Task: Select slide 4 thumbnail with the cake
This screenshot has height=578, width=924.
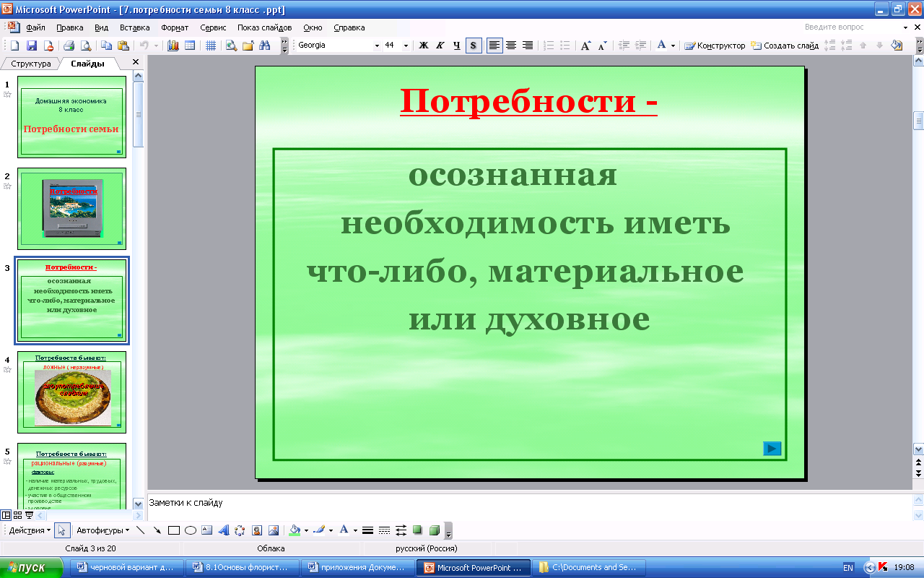Action: point(72,392)
